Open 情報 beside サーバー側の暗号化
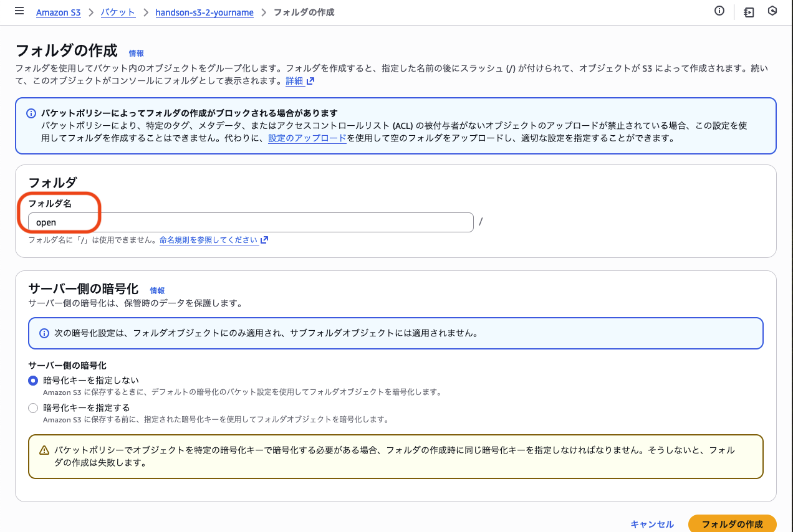 pyautogui.click(x=158, y=290)
